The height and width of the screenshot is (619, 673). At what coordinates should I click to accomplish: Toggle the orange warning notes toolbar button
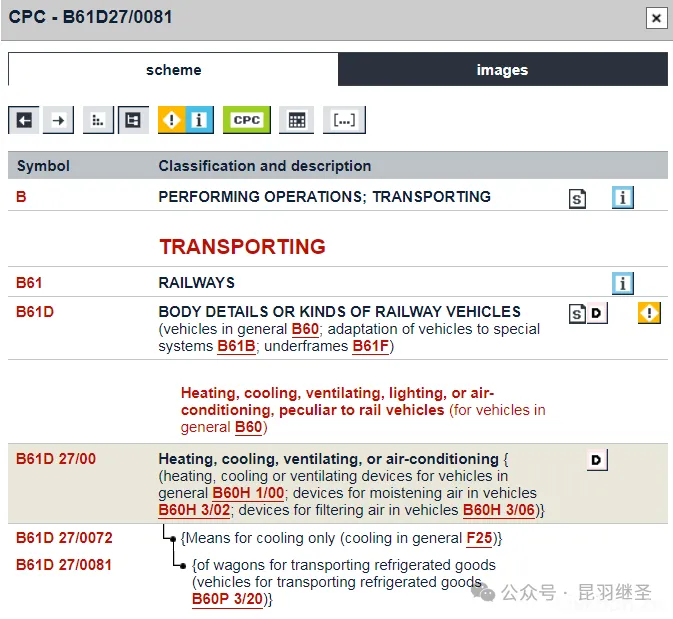click(172, 120)
